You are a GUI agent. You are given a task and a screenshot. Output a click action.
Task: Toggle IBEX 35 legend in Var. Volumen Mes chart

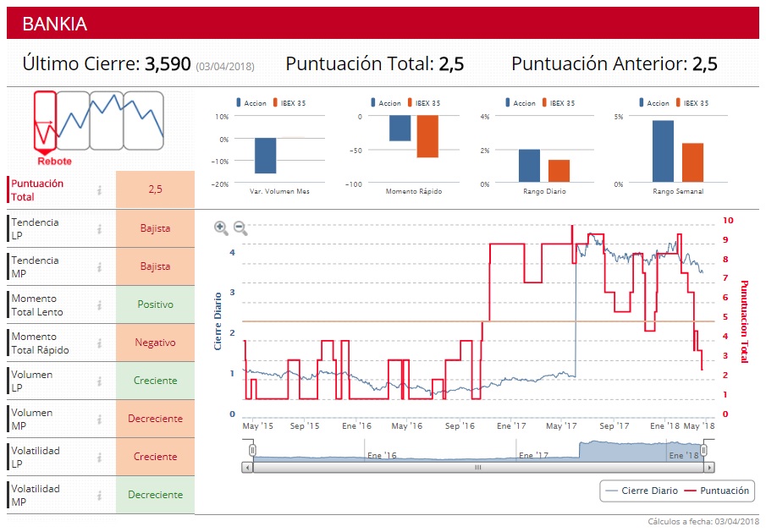289,103
